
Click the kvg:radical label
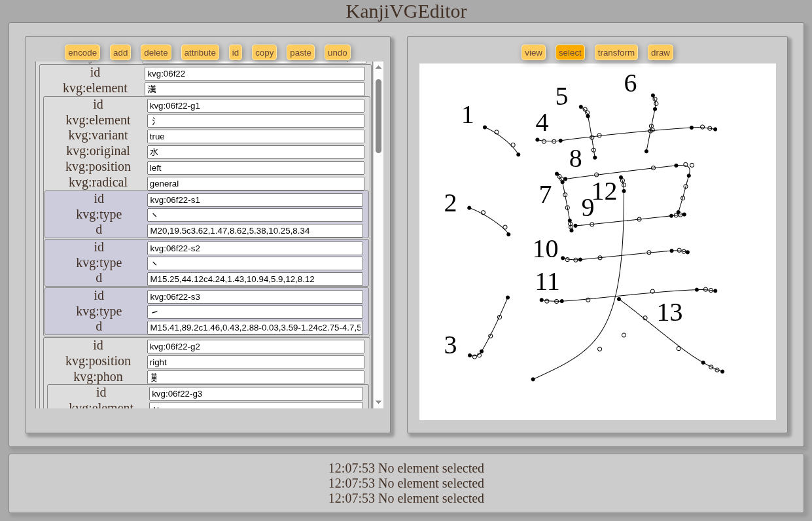pyautogui.click(x=98, y=183)
